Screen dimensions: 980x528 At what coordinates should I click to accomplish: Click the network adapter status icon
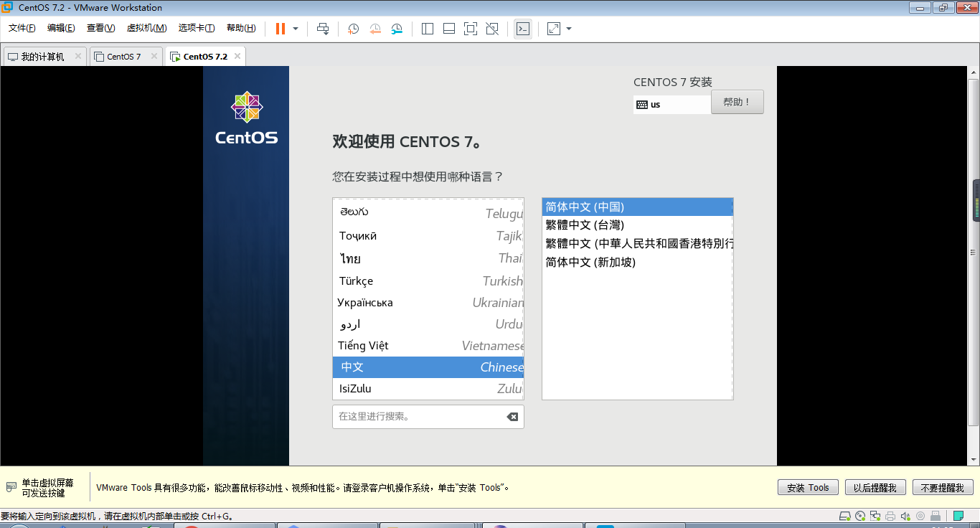(875, 516)
